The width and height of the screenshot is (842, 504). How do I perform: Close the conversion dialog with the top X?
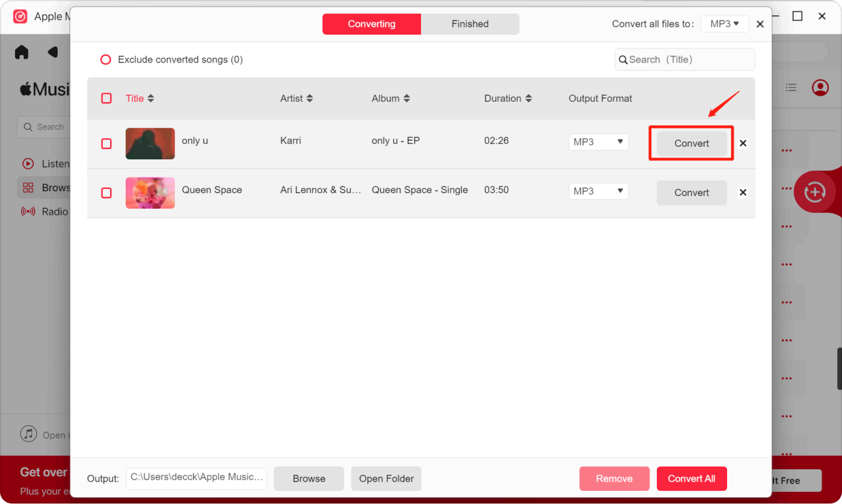click(x=760, y=24)
